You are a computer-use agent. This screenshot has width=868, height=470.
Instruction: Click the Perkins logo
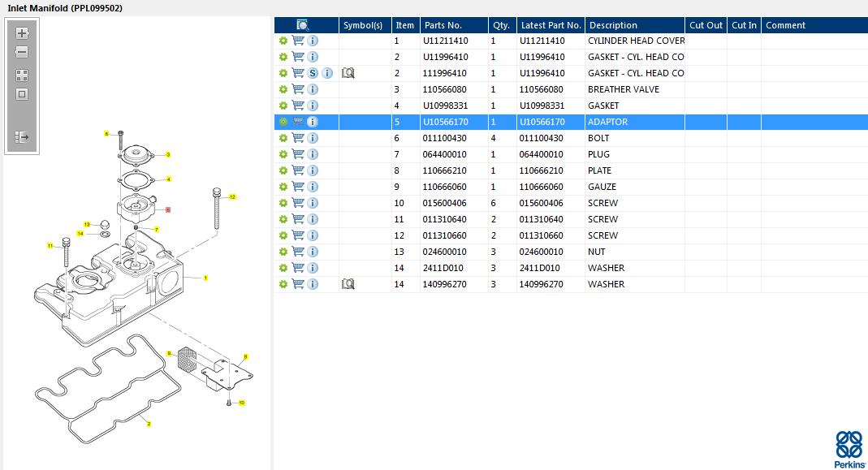pos(849,450)
